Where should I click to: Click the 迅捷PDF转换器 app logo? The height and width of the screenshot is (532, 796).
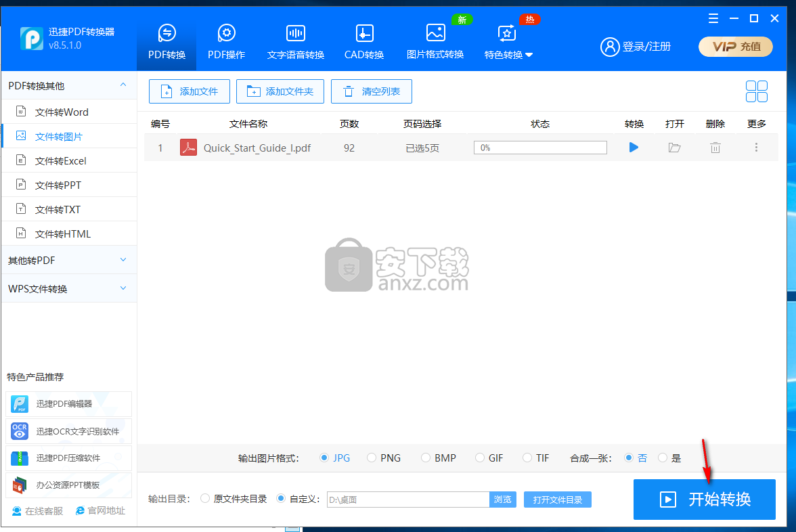pos(31,39)
